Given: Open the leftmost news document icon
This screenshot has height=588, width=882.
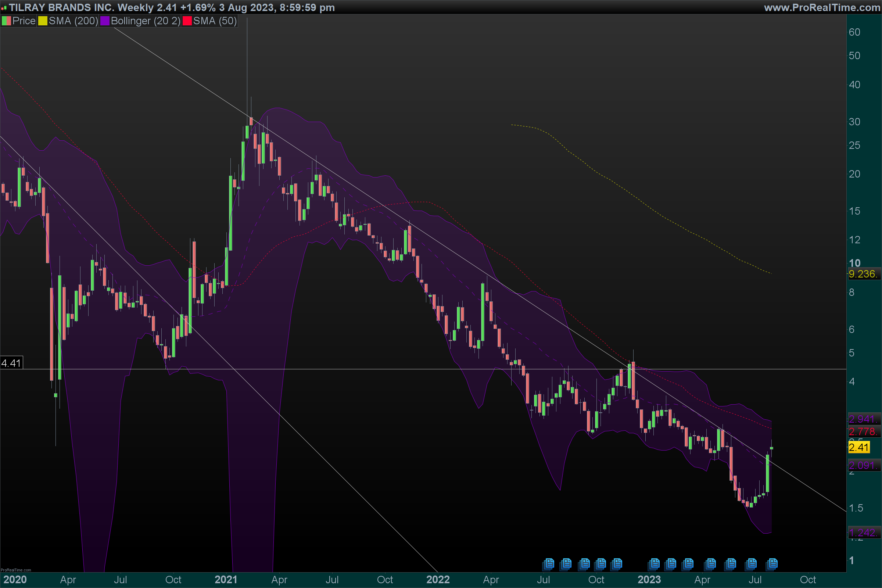Looking at the screenshot, I should 549,563.
